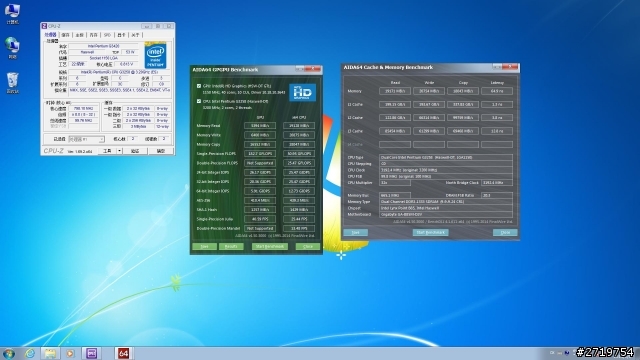Image resolution: width=640 pixels, height=360 pixels.
Task: Click Save in GPGPU Benchmark window
Action: point(204,247)
